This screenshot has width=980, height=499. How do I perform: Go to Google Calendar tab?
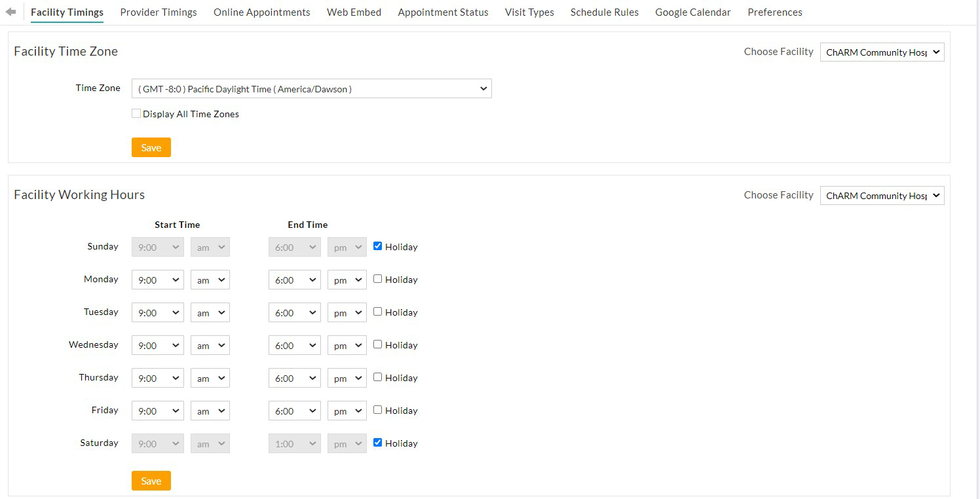coord(692,12)
